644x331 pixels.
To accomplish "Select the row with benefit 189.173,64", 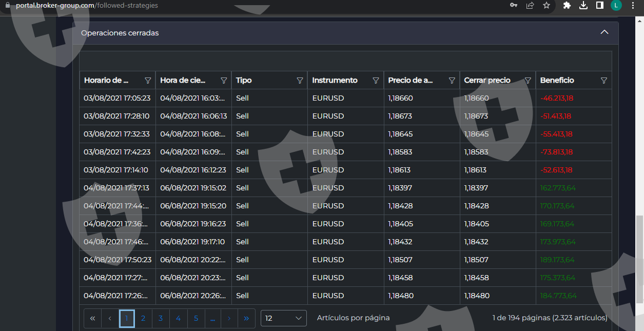I will [345, 260].
